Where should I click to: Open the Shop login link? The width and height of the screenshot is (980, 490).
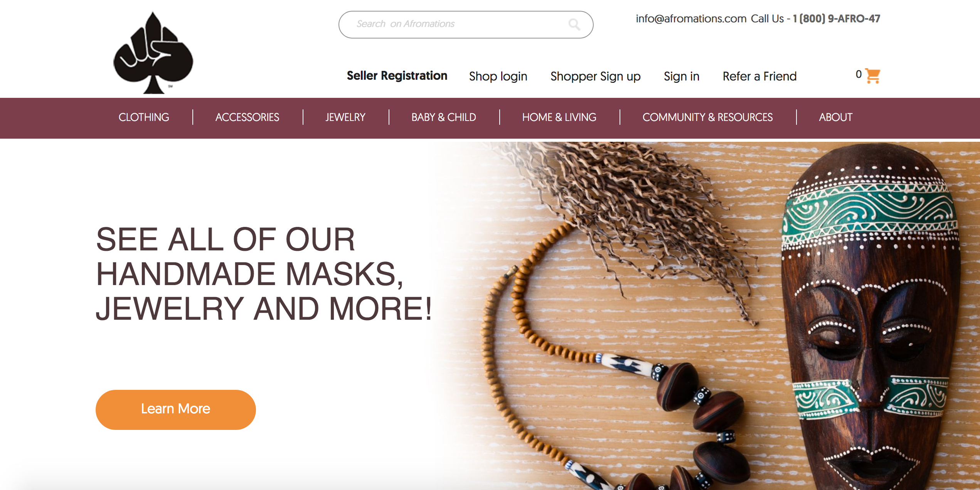point(498,76)
